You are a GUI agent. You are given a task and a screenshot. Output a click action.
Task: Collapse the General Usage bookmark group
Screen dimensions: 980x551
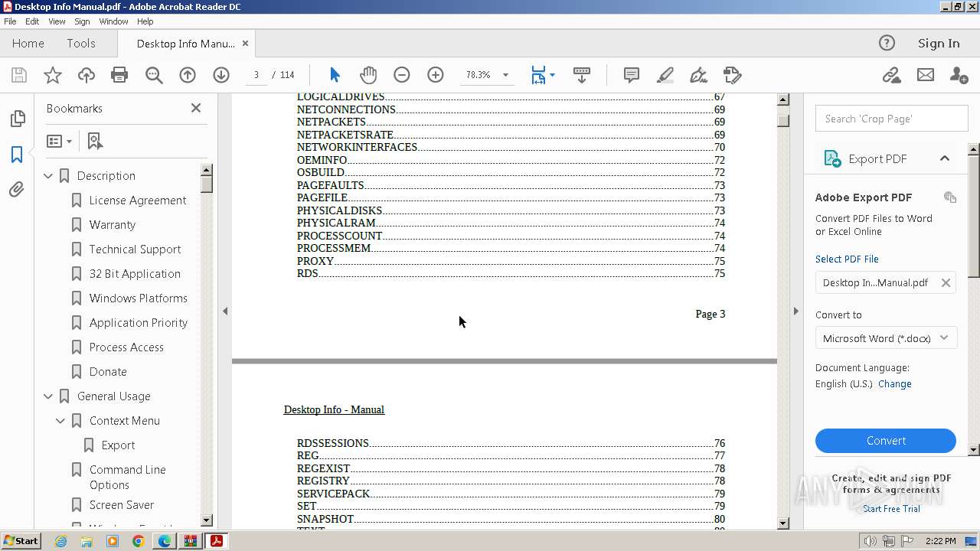(x=48, y=396)
